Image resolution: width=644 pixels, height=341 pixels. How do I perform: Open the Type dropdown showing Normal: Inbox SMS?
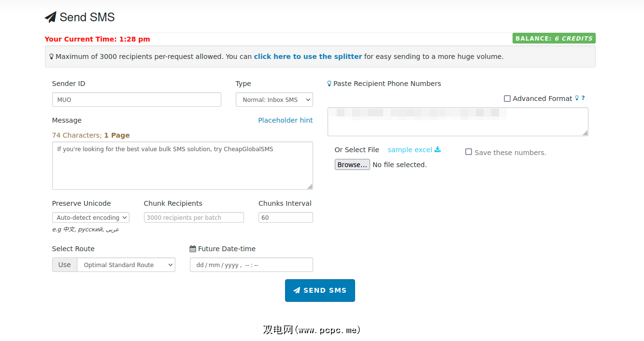coord(274,100)
